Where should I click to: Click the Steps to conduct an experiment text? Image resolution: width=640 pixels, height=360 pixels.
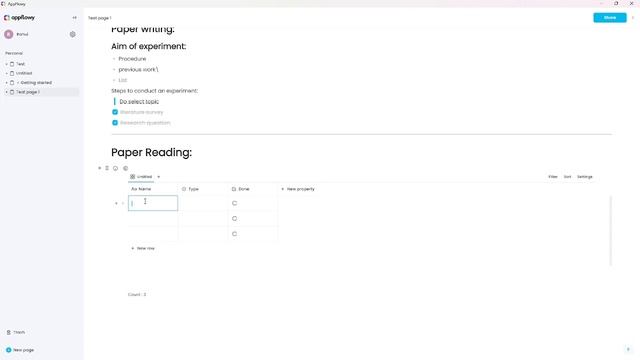[154, 91]
